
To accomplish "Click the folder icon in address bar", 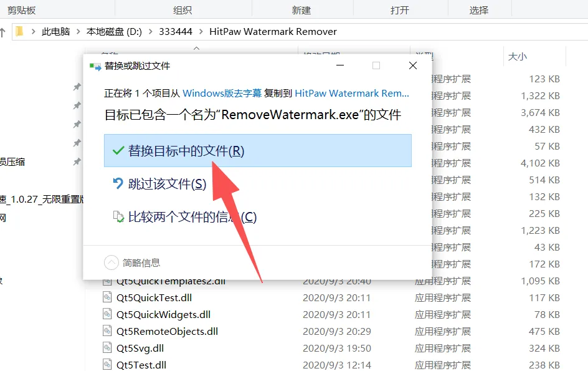I will (x=19, y=32).
